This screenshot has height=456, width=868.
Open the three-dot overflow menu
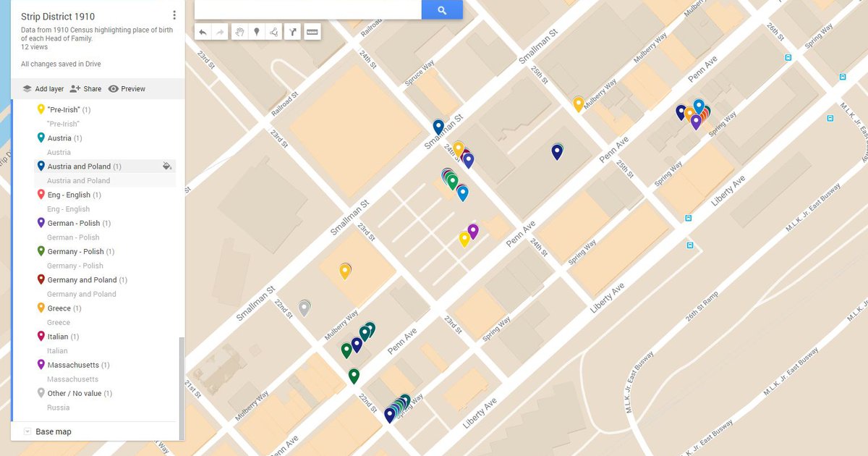pos(174,14)
